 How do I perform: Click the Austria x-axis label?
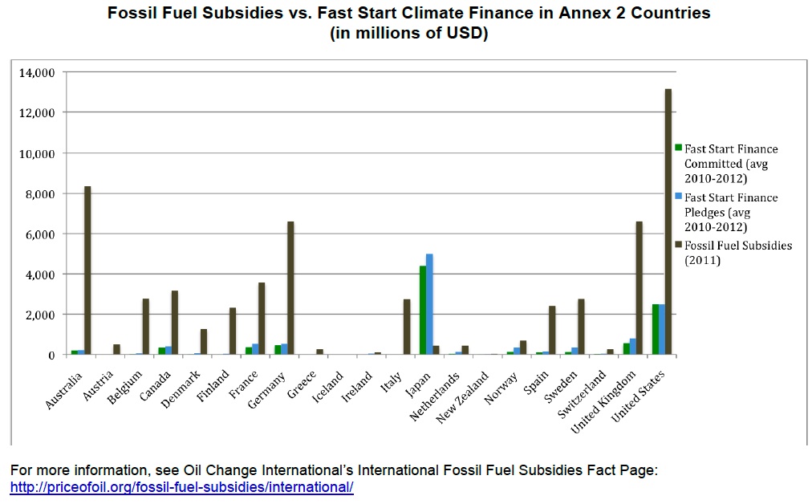coord(97,386)
